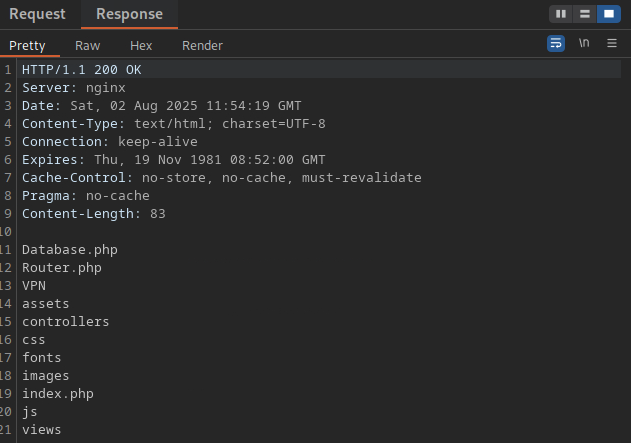Image resolution: width=631 pixels, height=443 pixels.
Task: Open the message editor hamburger menu
Action: (x=612, y=44)
